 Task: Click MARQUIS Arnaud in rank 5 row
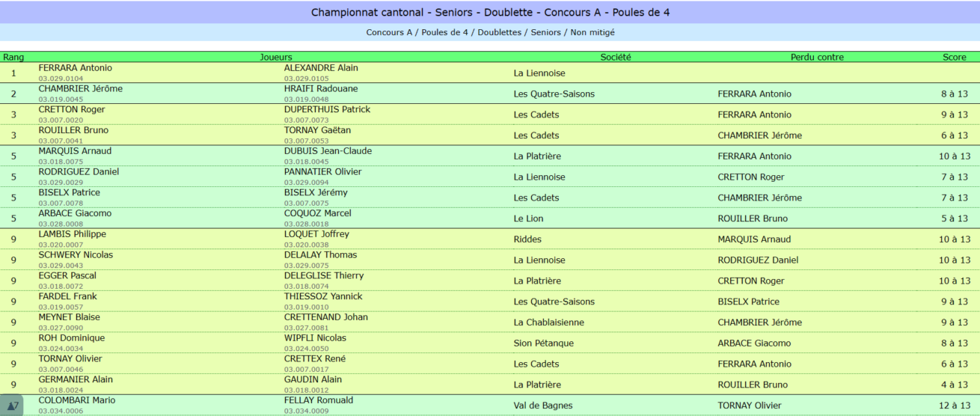click(x=75, y=151)
